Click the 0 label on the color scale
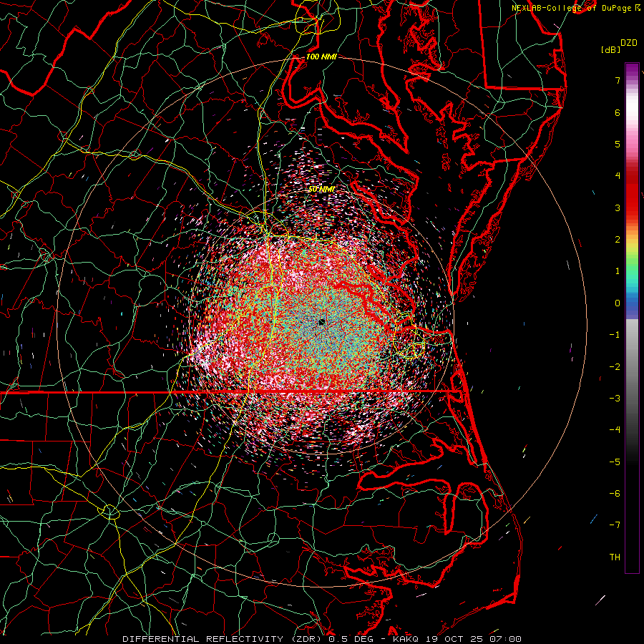 [x=618, y=303]
